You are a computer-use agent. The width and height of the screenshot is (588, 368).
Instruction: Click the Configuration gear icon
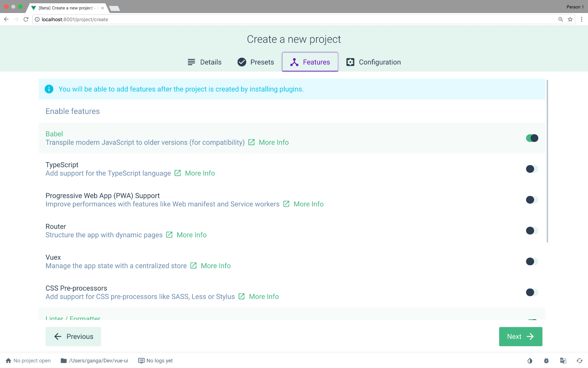[x=350, y=62]
